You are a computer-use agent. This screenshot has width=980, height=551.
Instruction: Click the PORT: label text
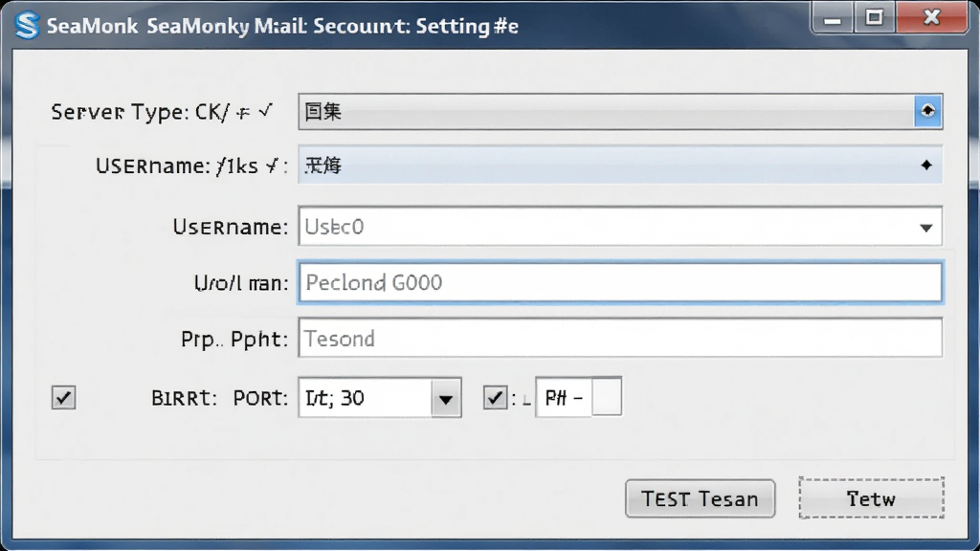point(260,398)
